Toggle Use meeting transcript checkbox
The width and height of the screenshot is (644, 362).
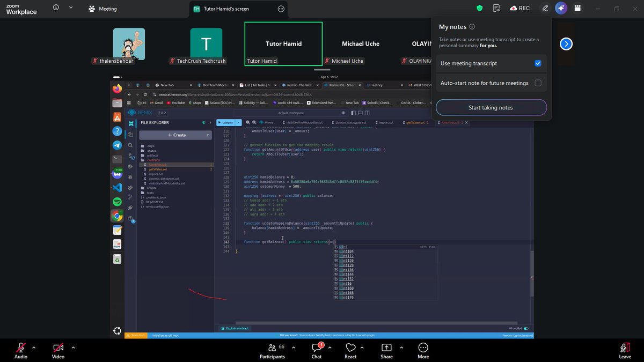click(538, 63)
